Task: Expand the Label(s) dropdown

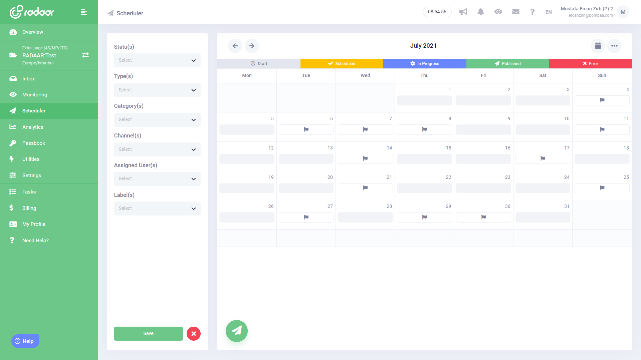Action: coord(157,208)
